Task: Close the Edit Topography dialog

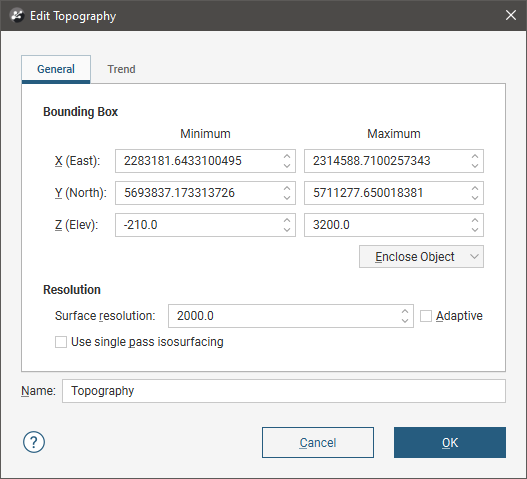Action: point(511,15)
